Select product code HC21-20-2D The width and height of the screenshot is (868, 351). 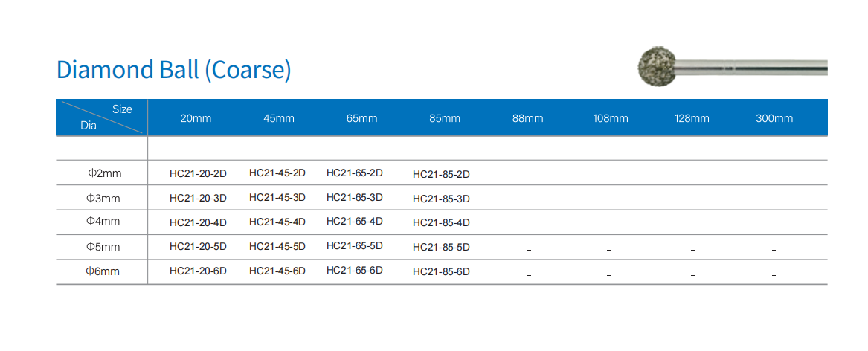pos(198,174)
